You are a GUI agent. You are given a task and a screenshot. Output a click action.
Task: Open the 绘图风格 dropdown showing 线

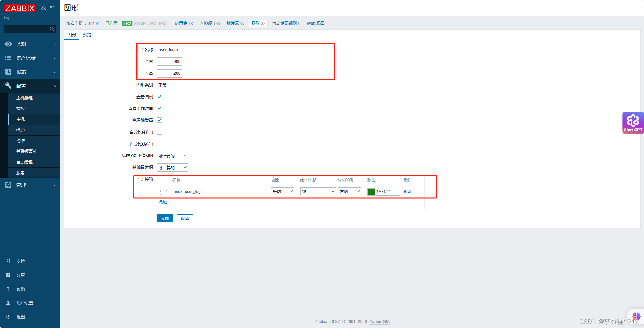point(318,191)
